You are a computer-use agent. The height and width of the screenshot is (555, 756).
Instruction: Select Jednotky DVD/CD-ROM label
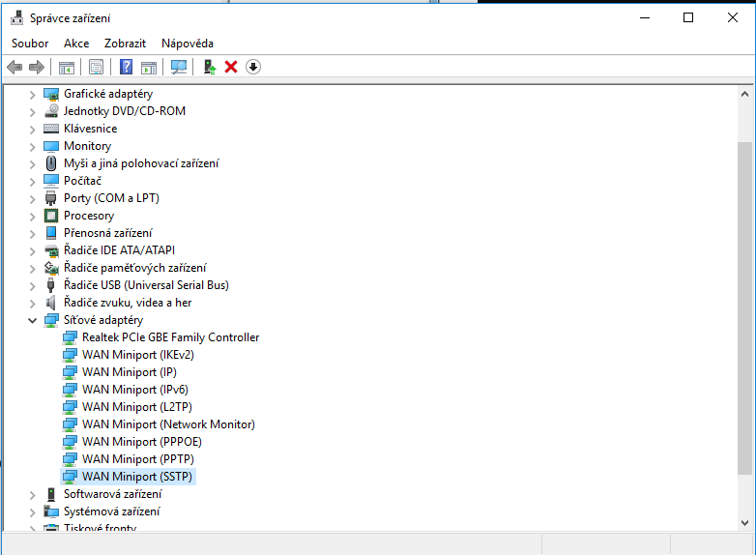click(x=125, y=111)
